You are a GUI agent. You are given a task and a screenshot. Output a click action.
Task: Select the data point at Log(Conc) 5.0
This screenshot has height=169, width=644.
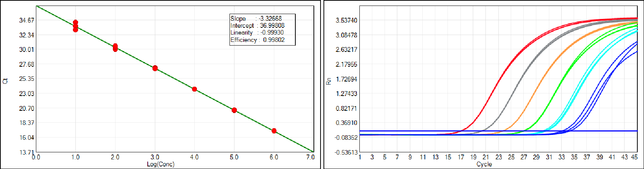pos(234,110)
